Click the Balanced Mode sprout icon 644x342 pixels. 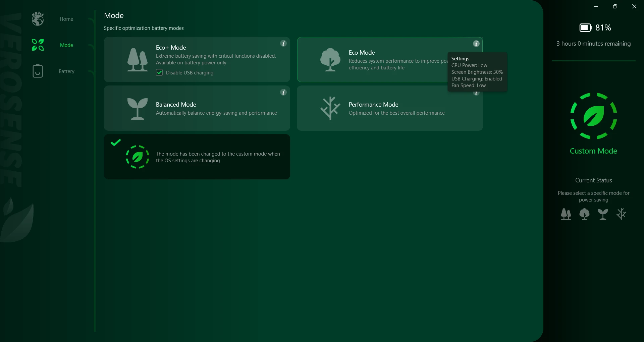[138, 109]
